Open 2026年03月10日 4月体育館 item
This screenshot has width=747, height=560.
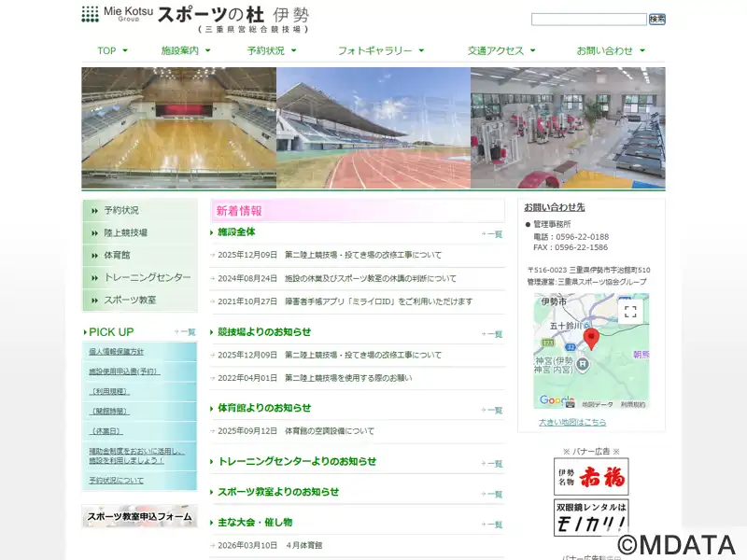tap(270, 545)
